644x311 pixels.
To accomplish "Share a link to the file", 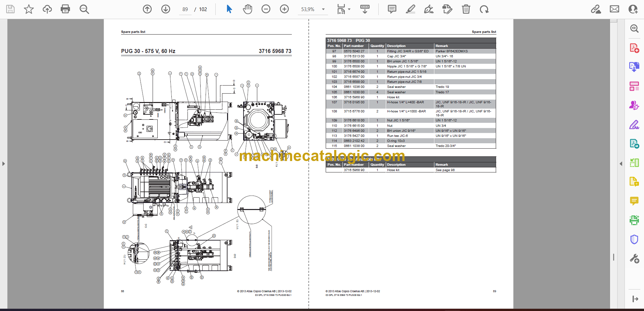I will (596, 9).
